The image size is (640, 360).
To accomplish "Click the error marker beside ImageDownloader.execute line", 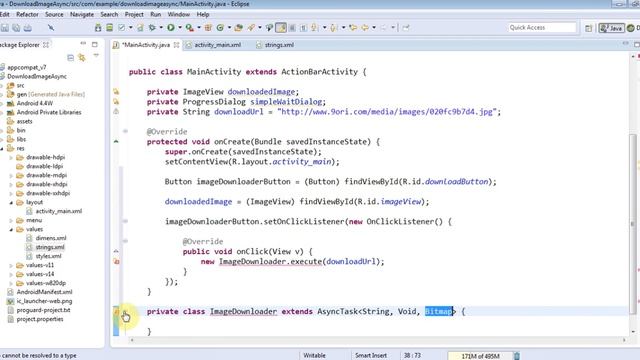I will pyautogui.click(x=116, y=261).
